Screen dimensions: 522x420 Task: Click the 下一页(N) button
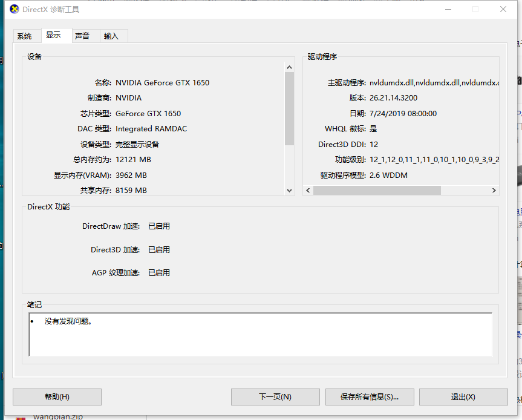pyautogui.click(x=275, y=397)
